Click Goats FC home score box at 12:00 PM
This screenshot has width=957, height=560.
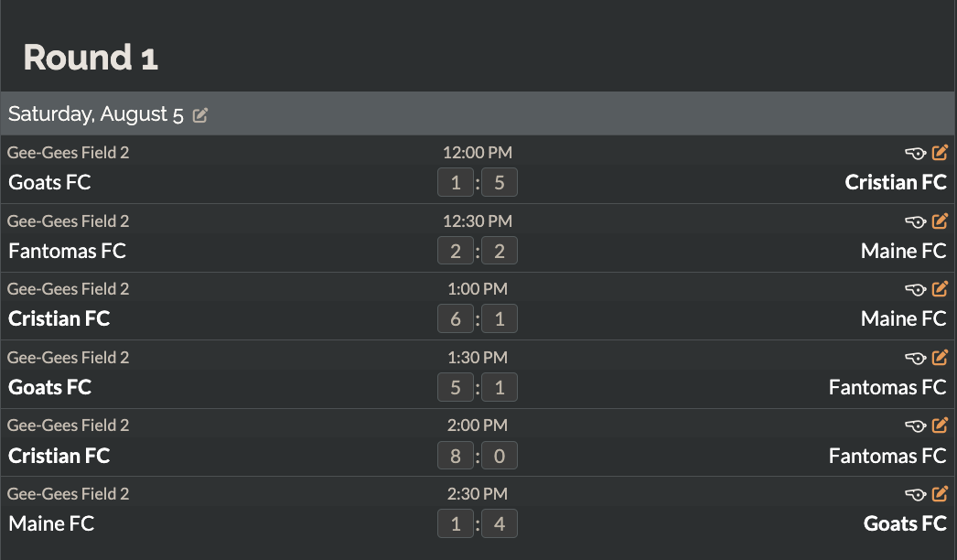(456, 183)
